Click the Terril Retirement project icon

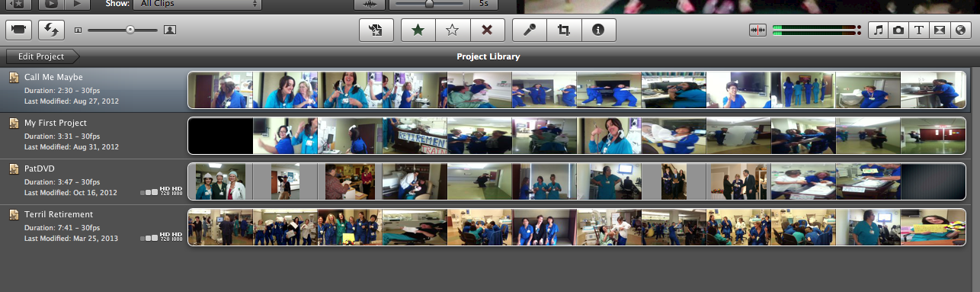14,214
